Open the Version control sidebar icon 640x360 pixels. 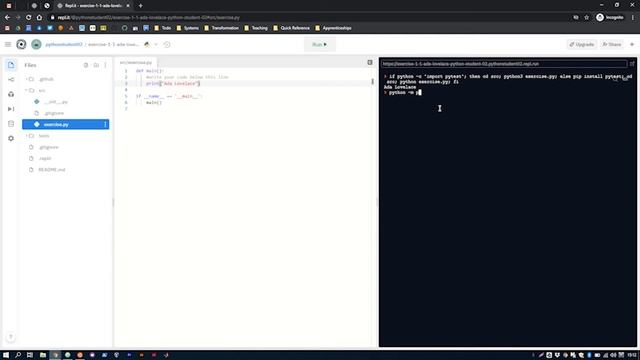tap(11, 80)
